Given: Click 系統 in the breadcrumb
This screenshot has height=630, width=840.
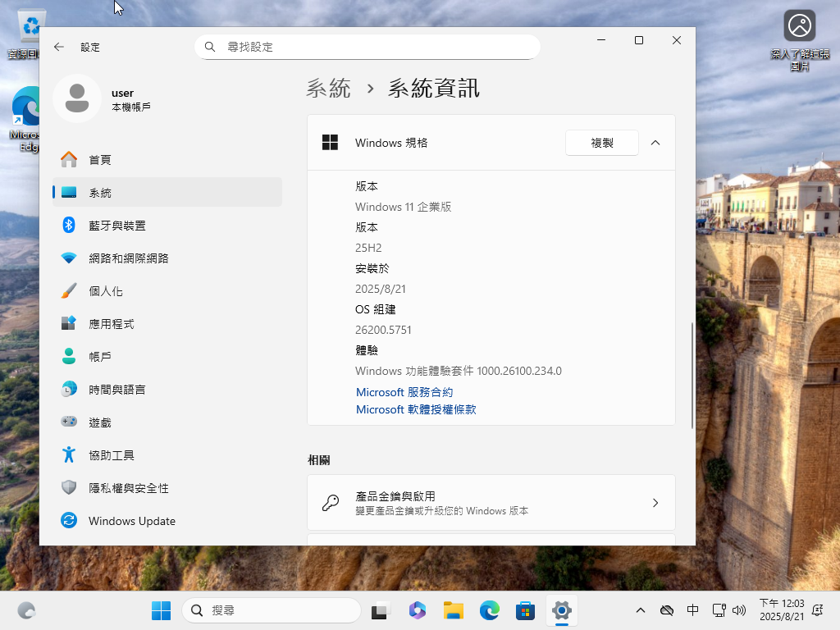Looking at the screenshot, I should [328, 89].
